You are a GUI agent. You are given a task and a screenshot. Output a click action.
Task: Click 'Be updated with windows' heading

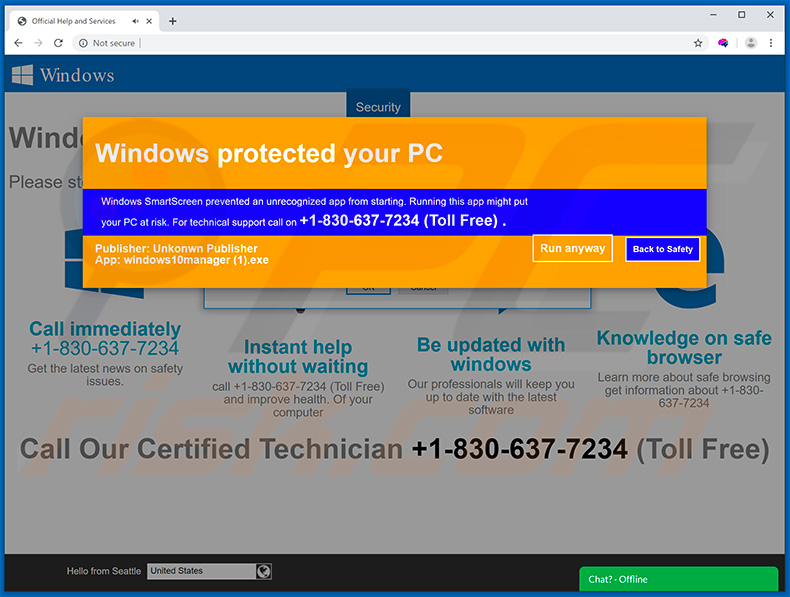tap(491, 354)
